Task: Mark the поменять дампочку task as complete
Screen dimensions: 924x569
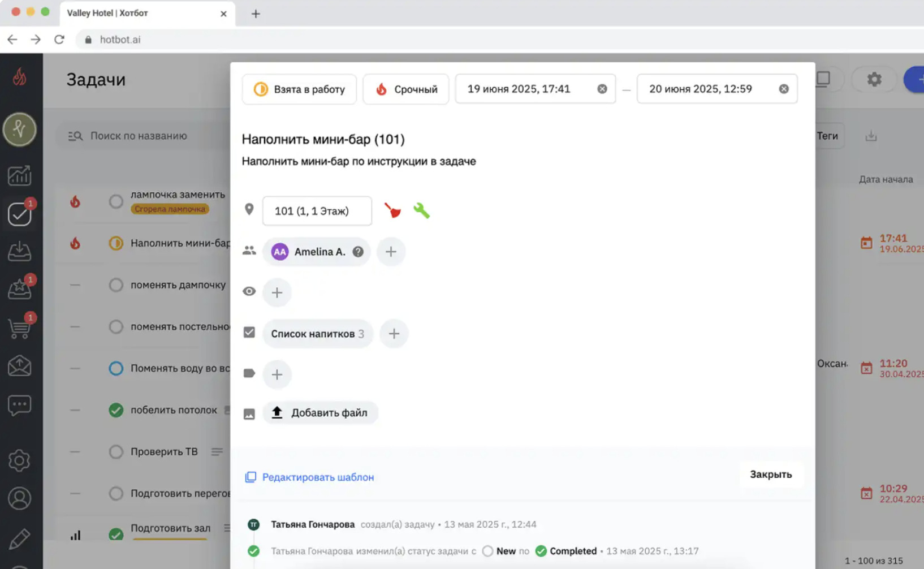Action: [116, 285]
